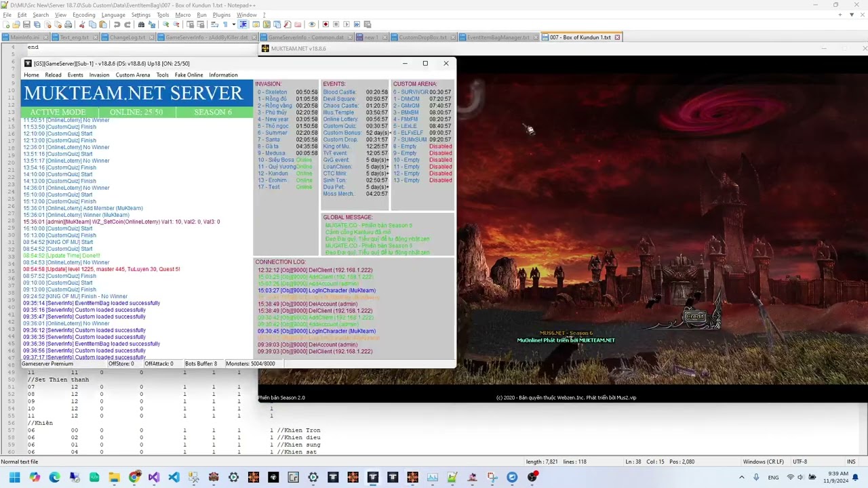Click connection log '09:39:03 [Obj][9000] DelAccount (admin)'
The image size is (868, 488).
(307, 344)
